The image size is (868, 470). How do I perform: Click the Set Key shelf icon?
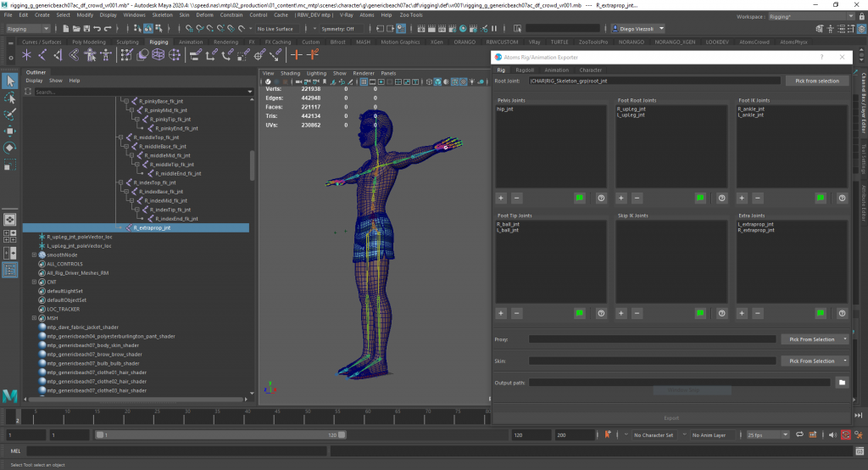[297, 54]
